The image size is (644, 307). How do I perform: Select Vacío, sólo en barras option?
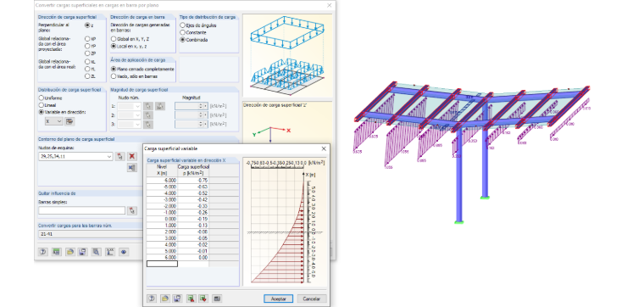tap(114, 76)
